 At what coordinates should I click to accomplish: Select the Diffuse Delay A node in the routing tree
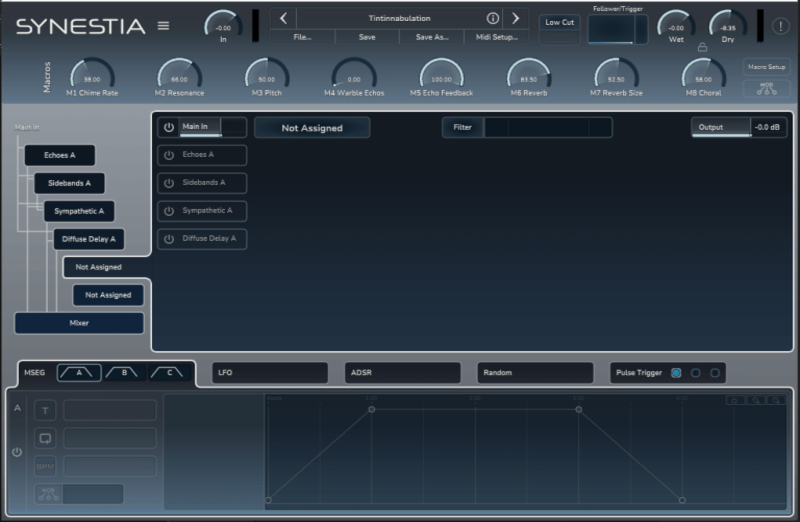(x=89, y=239)
